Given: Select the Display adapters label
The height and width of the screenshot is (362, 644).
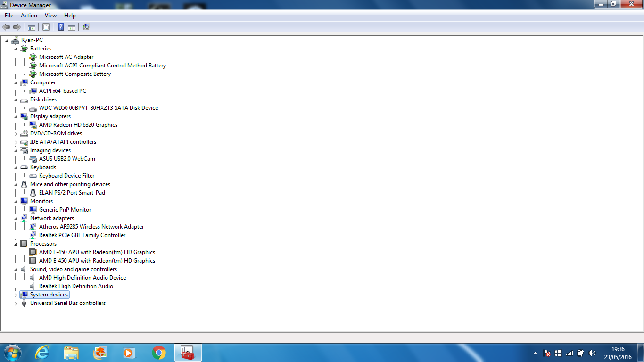Looking at the screenshot, I should coord(50,116).
